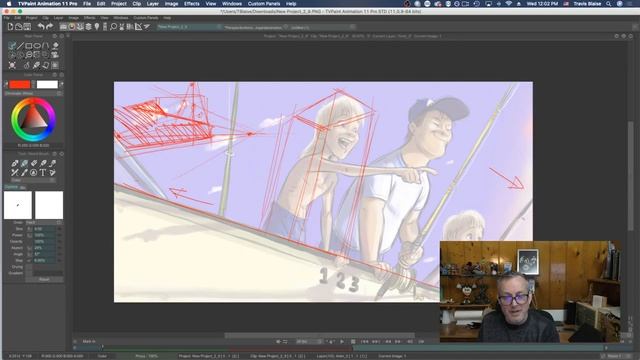Image resolution: width=640 pixels, height=360 pixels.
Task: Click the Mark In button
Action: point(89,341)
